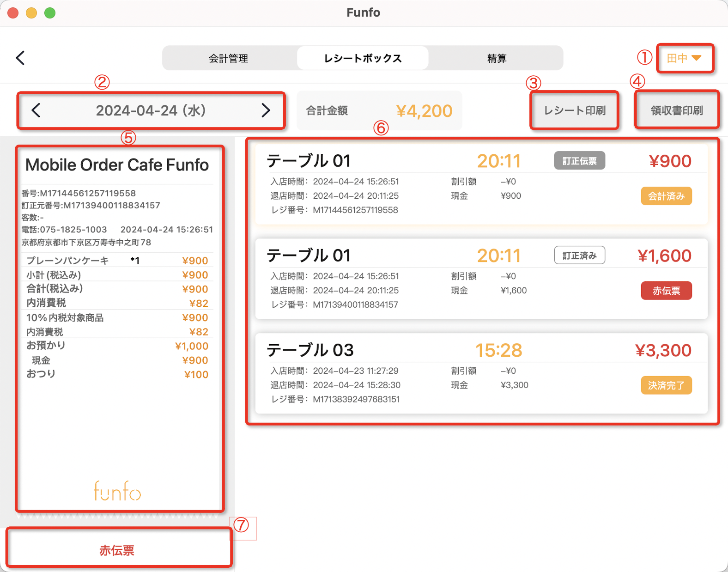This screenshot has height=572, width=728.
Task: Click レジ番号 M17144561257119558 in first card
Action: (x=334, y=210)
